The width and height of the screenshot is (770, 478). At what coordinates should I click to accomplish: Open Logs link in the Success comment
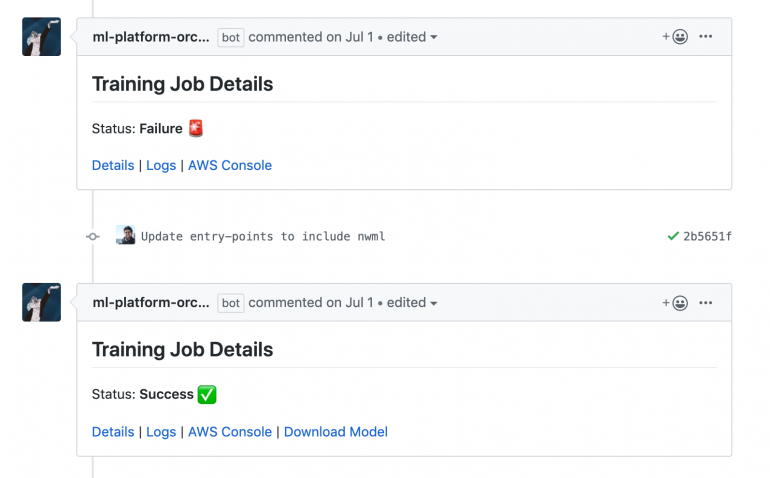[161, 432]
